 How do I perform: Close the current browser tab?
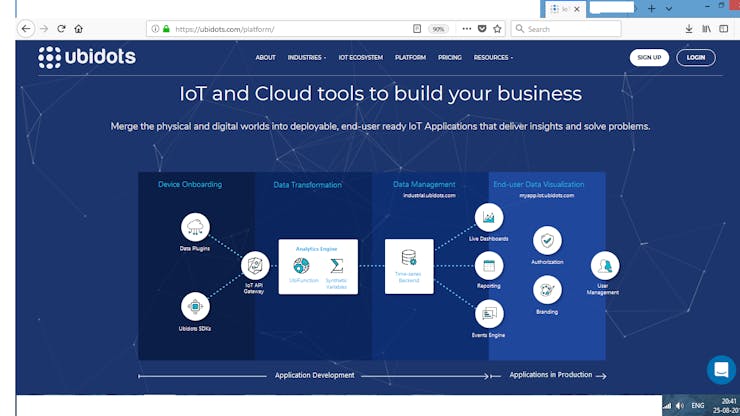click(x=577, y=9)
